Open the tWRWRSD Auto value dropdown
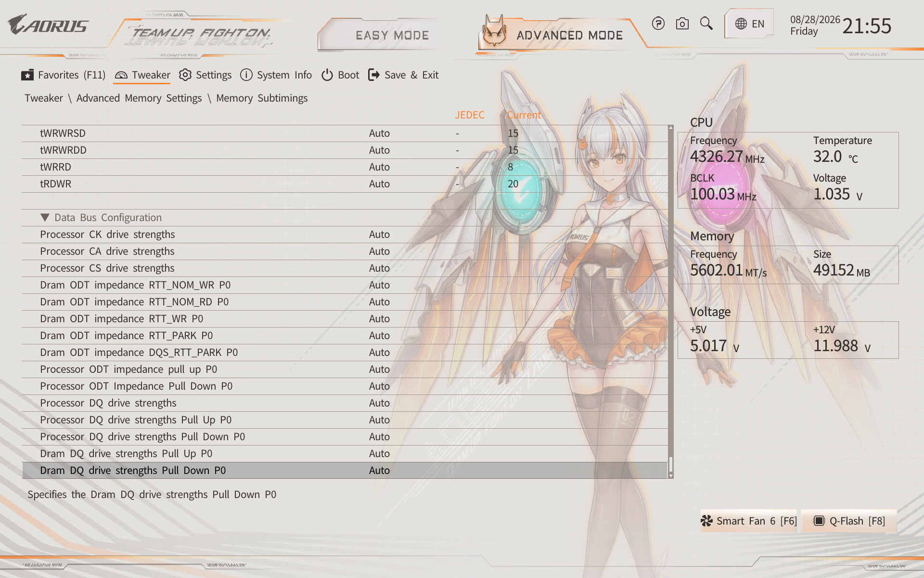924x578 pixels. coord(379,133)
